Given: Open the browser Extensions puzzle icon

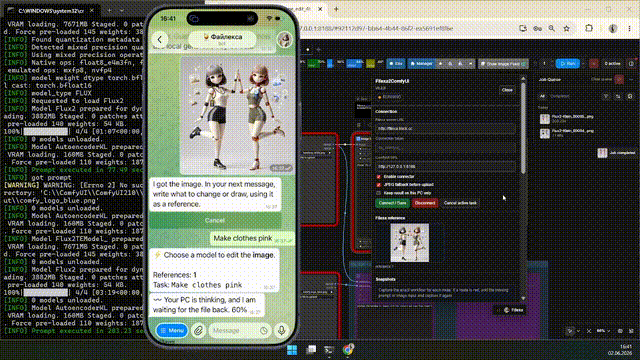Looking at the screenshot, I should [x=589, y=29].
